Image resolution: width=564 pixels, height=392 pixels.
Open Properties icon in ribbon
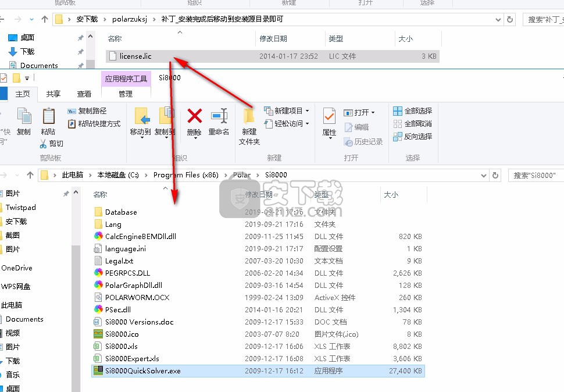coord(329,117)
